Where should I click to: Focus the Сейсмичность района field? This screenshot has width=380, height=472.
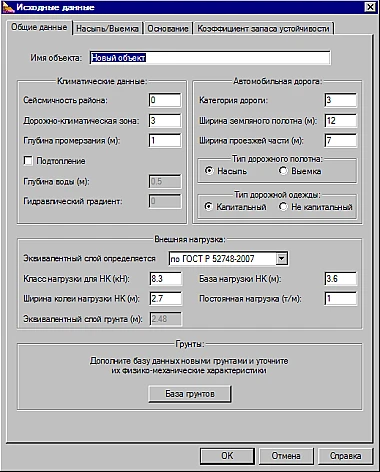click(x=165, y=100)
